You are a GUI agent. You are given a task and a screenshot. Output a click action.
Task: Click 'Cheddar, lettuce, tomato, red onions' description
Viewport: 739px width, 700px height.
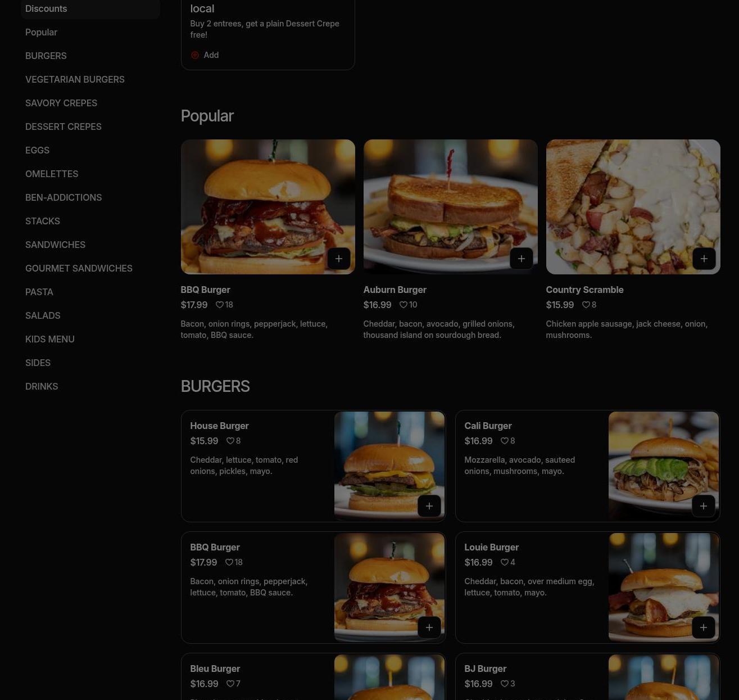(244, 466)
